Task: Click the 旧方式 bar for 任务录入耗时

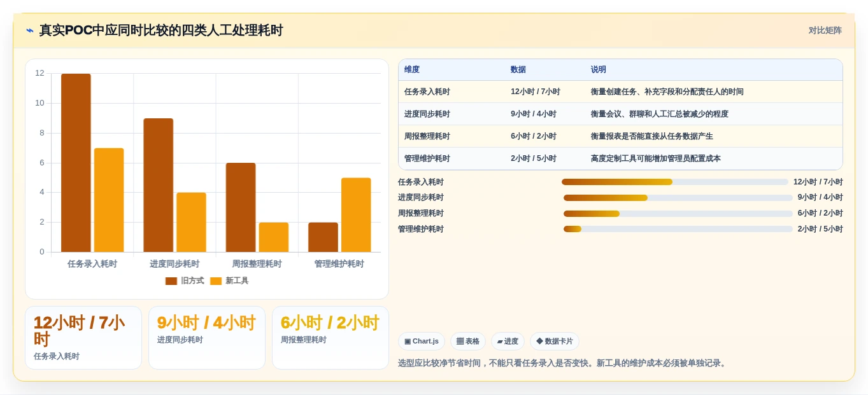Action: [76, 163]
